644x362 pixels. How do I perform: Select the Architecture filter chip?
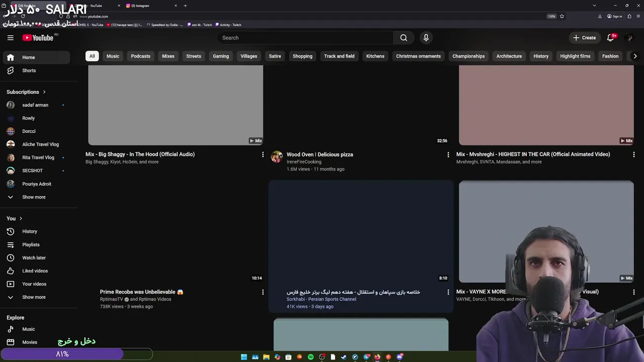[x=509, y=56]
